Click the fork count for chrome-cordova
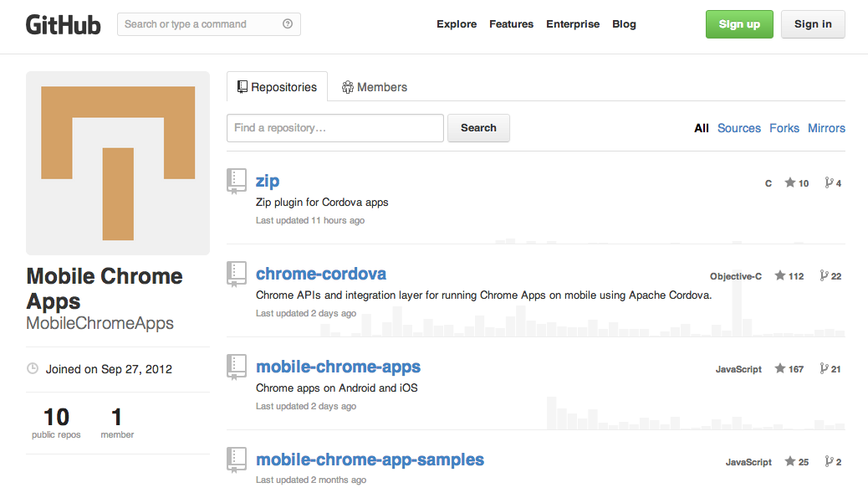 [x=830, y=276]
